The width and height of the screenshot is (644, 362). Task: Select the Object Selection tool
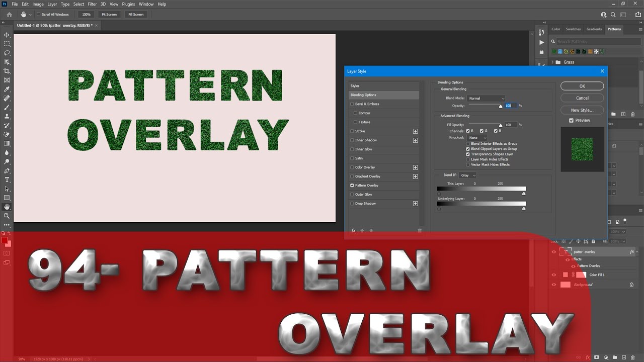click(7, 62)
